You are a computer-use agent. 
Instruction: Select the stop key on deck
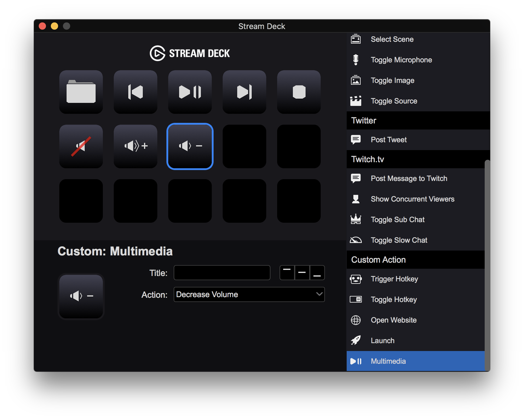pyautogui.click(x=299, y=92)
